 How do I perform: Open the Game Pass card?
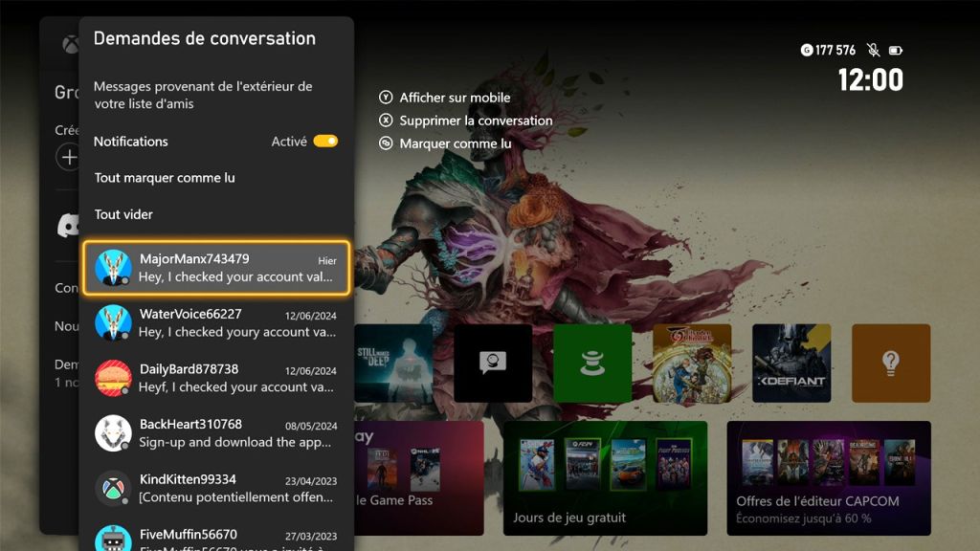419,478
